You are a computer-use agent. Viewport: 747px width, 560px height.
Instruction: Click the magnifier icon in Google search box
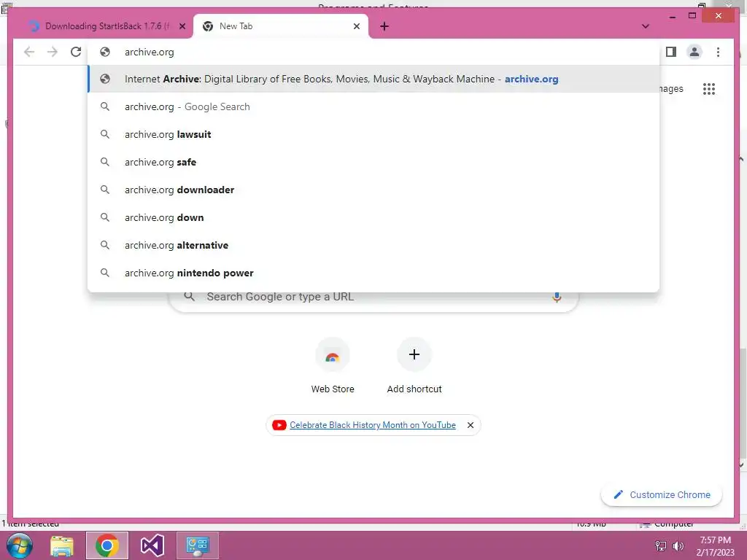189,297
